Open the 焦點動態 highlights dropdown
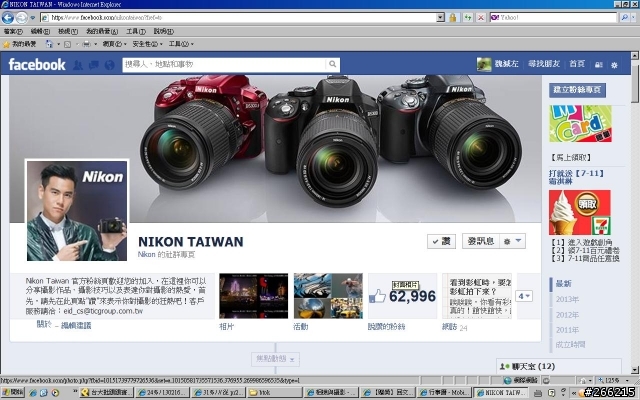 (276, 359)
